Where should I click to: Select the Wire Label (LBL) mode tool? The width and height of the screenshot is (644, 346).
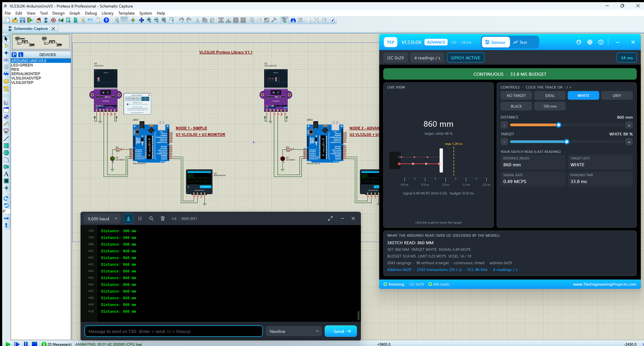[6, 60]
